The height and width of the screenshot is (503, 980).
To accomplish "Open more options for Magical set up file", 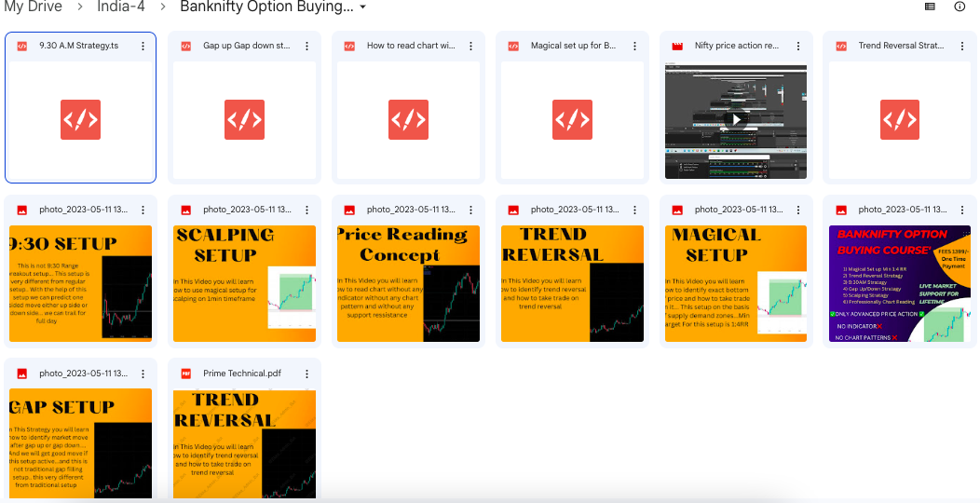I will click(x=634, y=46).
